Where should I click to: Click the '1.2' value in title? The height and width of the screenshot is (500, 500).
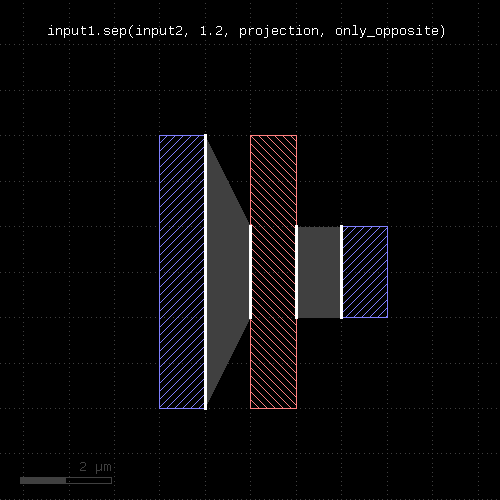pyautogui.click(x=211, y=31)
